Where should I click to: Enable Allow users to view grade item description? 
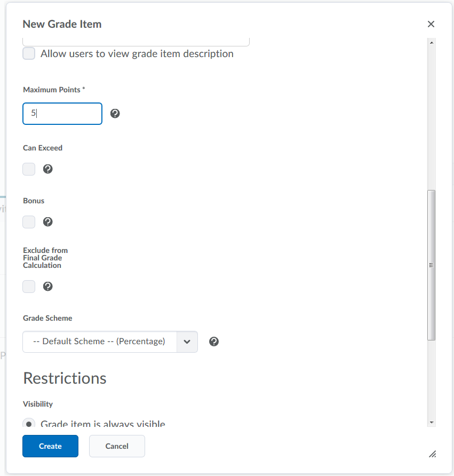28,53
